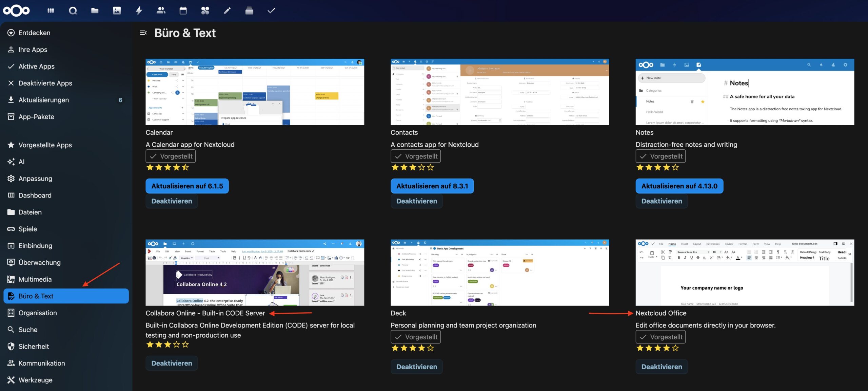
Task: Open the Contacts icon in the top bar
Action: click(161, 11)
